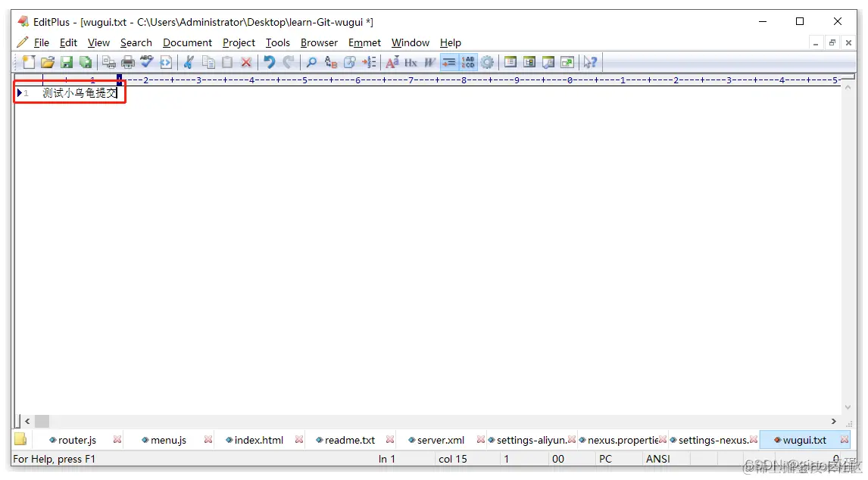Switch to the menu.js tab

click(168, 440)
